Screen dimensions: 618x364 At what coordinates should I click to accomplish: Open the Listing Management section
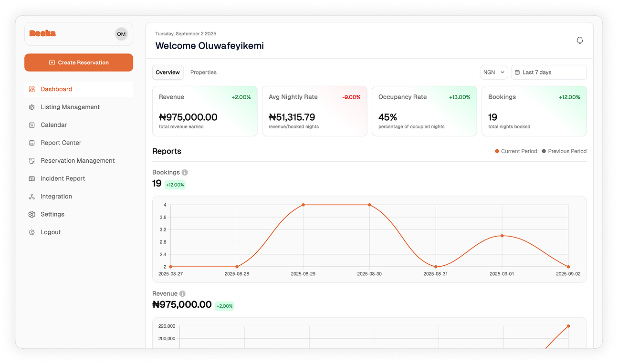69,107
